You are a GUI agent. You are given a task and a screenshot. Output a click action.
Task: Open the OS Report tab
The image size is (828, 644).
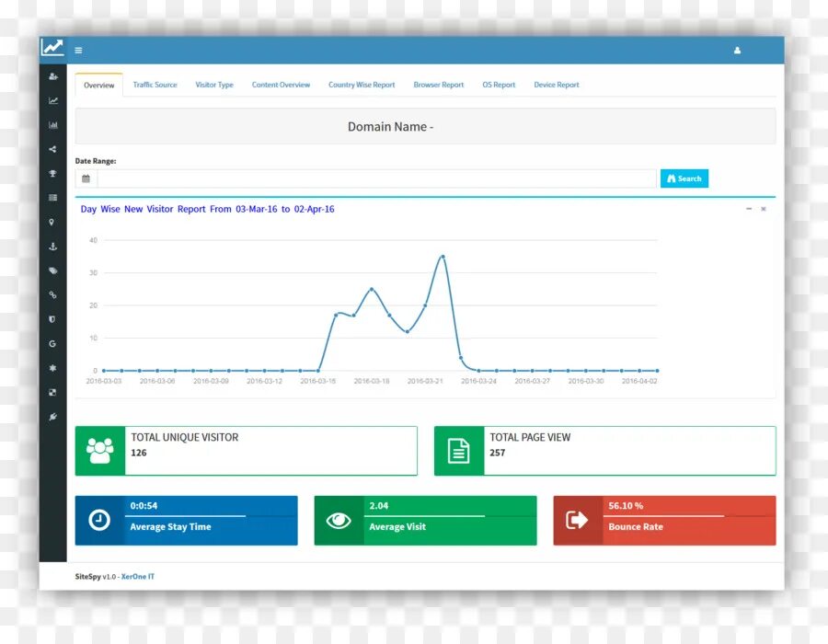[x=499, y=85]
